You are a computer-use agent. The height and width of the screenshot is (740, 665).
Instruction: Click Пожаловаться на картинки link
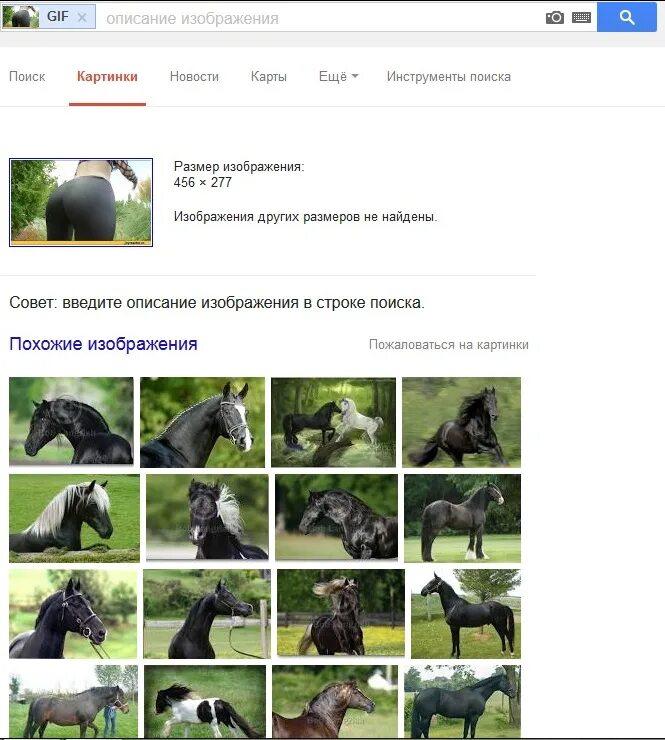[x=448, y=345]
